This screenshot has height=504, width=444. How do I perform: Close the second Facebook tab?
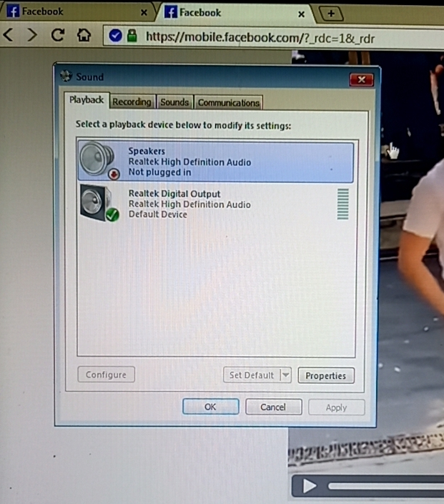click(301, 14)
